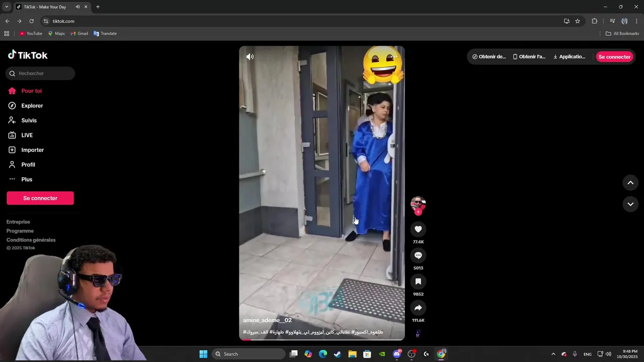Open the Maps bookmark

click(x=56, y=34)
